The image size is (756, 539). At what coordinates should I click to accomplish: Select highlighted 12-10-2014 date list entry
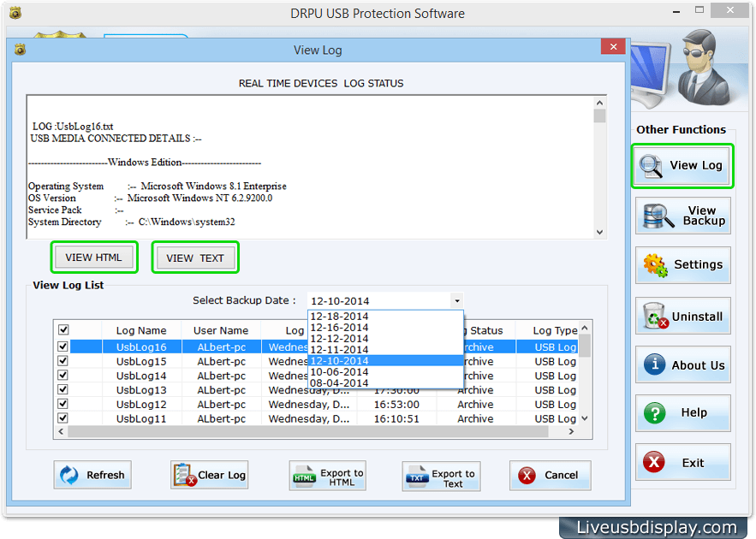[x=385, y=361]
